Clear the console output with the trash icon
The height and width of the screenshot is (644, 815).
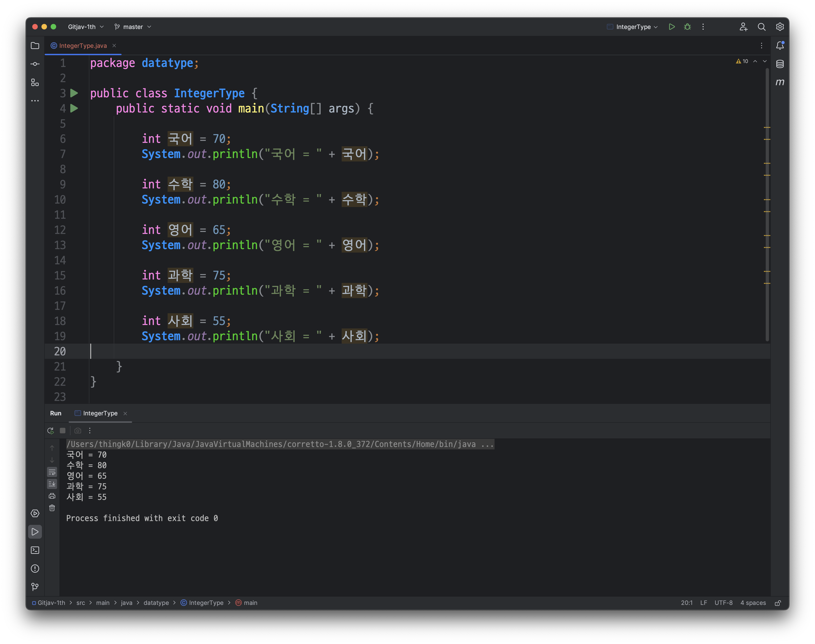pyautogui.click(x=52, y=508)
